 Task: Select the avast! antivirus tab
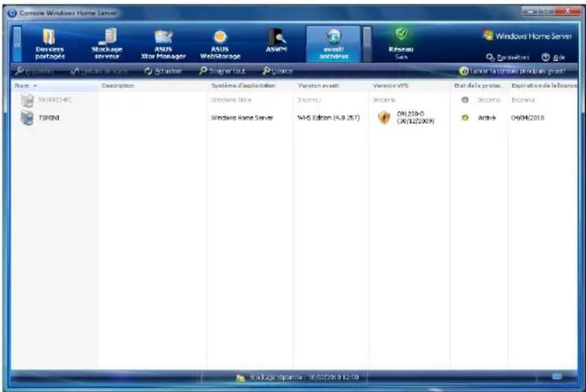[x=333, y=44]
